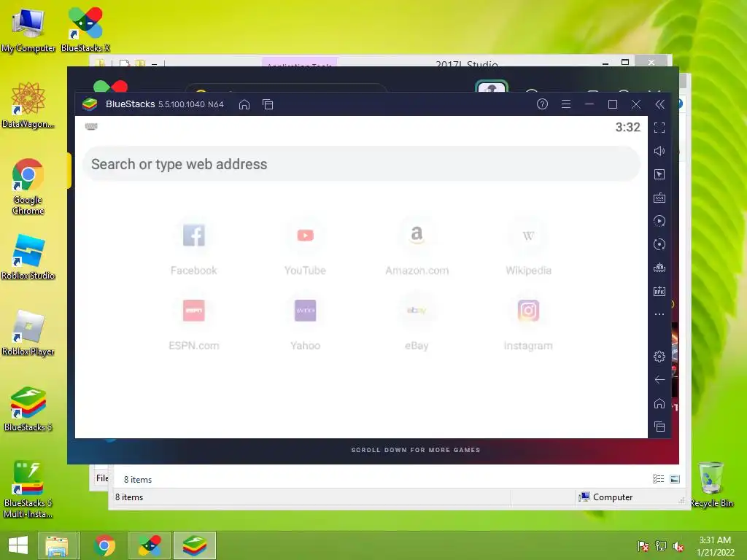Select the Roblox Player desktop shortcut

pyautogui.click(x=28, y=332)
